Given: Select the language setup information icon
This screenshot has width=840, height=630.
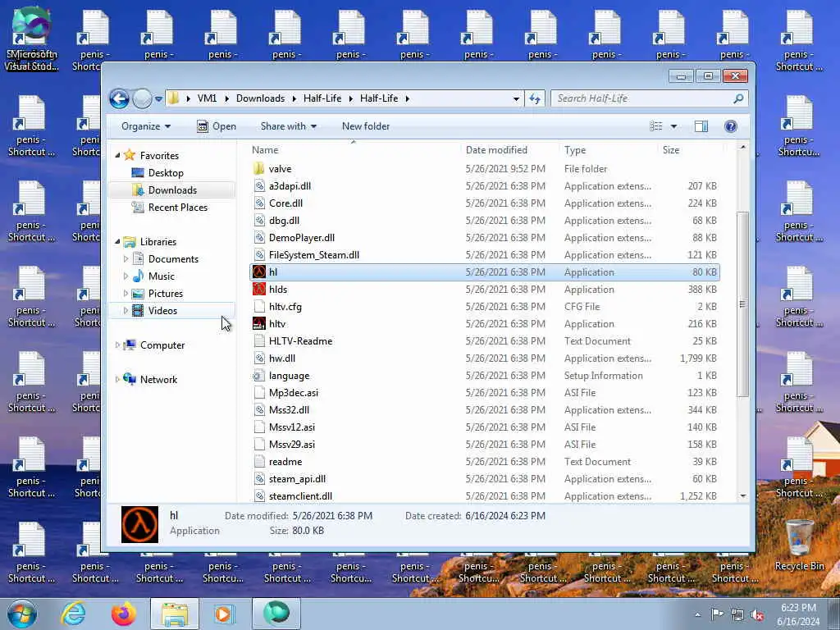Looking at the screenshot, I should point(259,376).
